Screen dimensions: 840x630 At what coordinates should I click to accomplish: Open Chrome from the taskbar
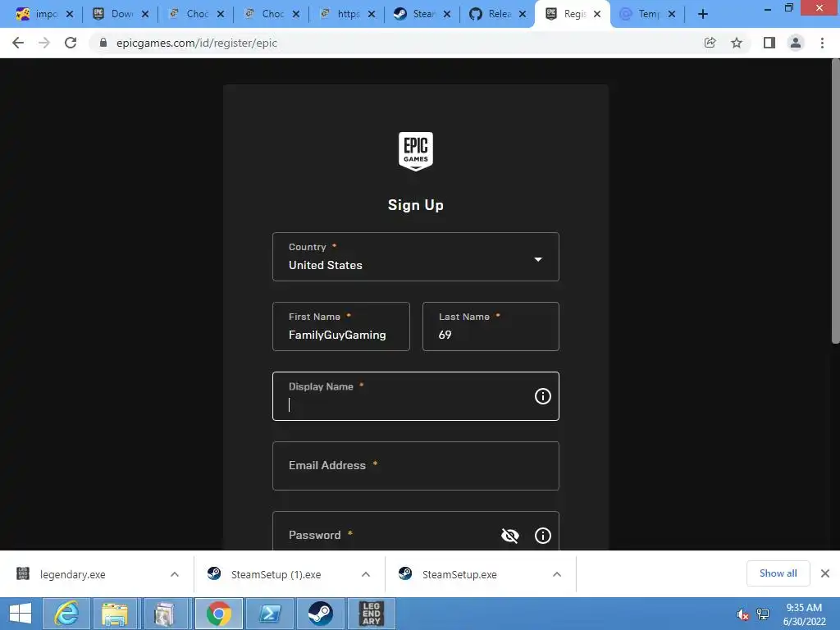tap(218, 614)
